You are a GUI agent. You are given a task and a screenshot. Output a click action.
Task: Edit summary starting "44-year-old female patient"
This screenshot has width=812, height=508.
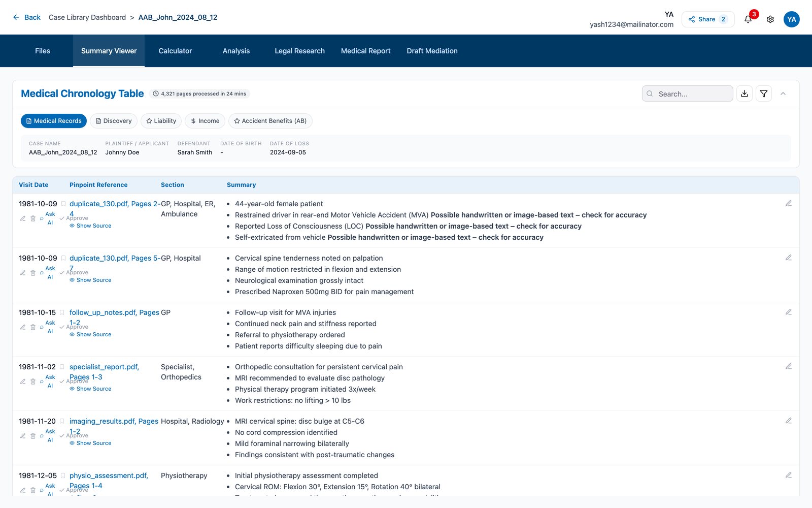[x=789, y=203]
